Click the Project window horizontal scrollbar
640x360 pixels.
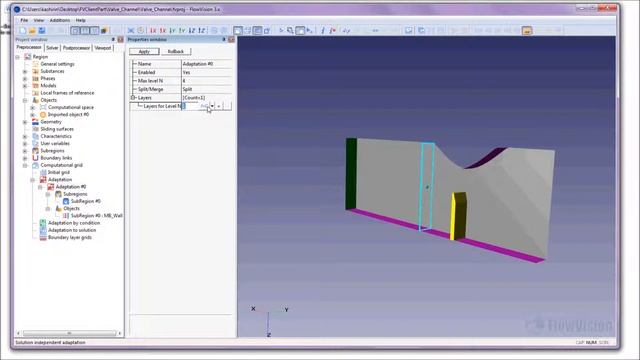pyautogui.click(x=69, y=333)
